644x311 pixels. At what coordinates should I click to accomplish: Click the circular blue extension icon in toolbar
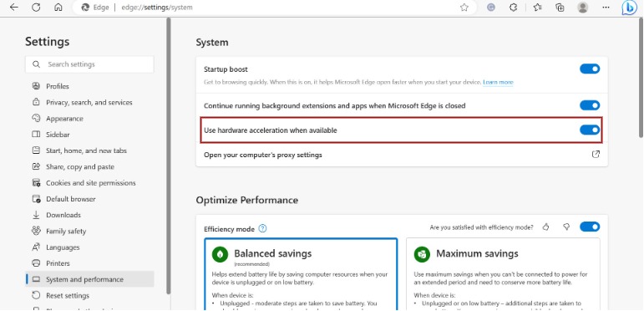pos(491,8)
